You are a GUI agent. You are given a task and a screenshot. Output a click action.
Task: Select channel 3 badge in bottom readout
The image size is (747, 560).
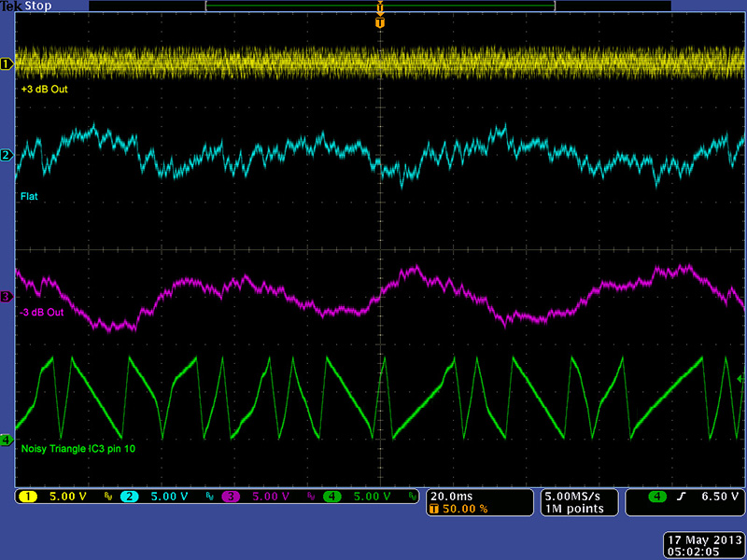(232, 497)
